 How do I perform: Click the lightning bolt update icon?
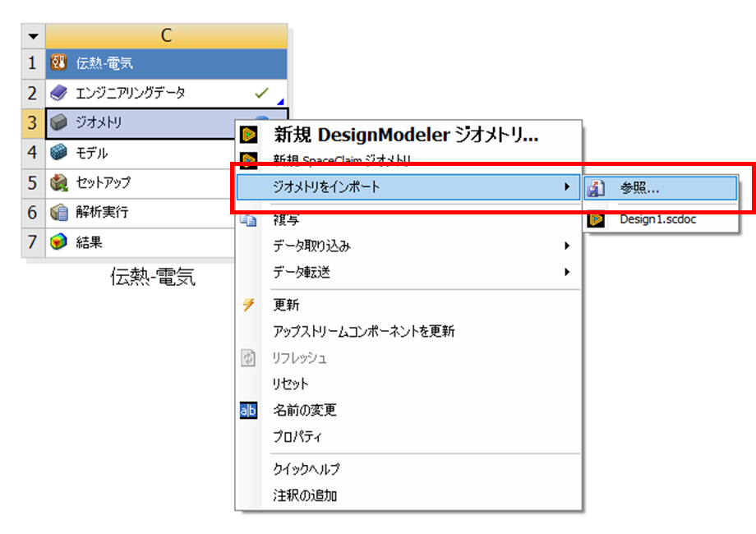click(248, 305)
